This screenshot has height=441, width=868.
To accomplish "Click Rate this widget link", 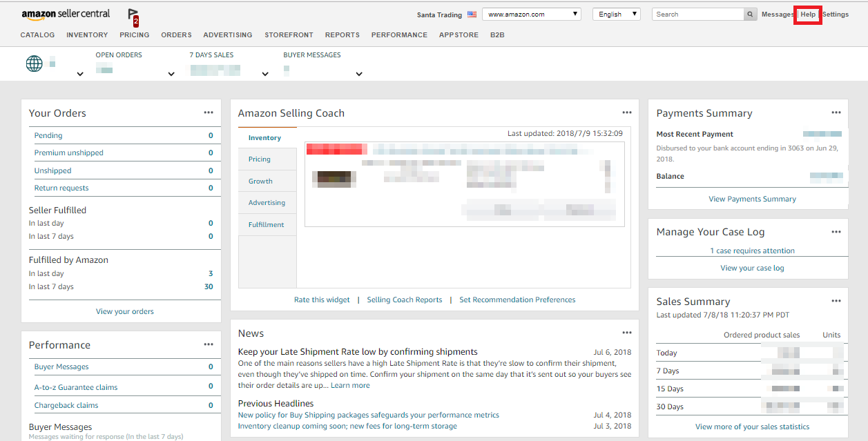I will (x=322, y=300).
